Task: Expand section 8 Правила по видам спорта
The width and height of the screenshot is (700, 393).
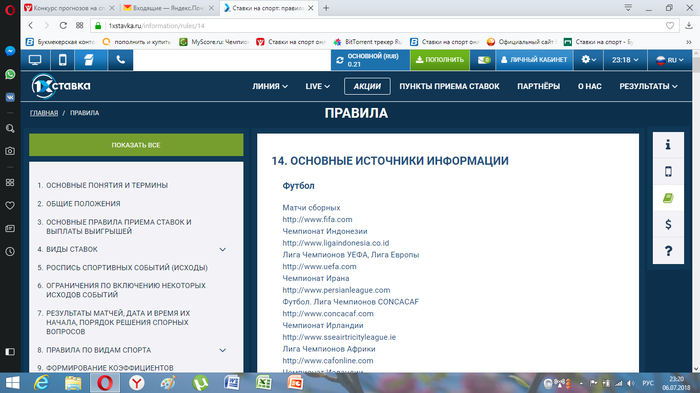Action: tap(222, 351)
